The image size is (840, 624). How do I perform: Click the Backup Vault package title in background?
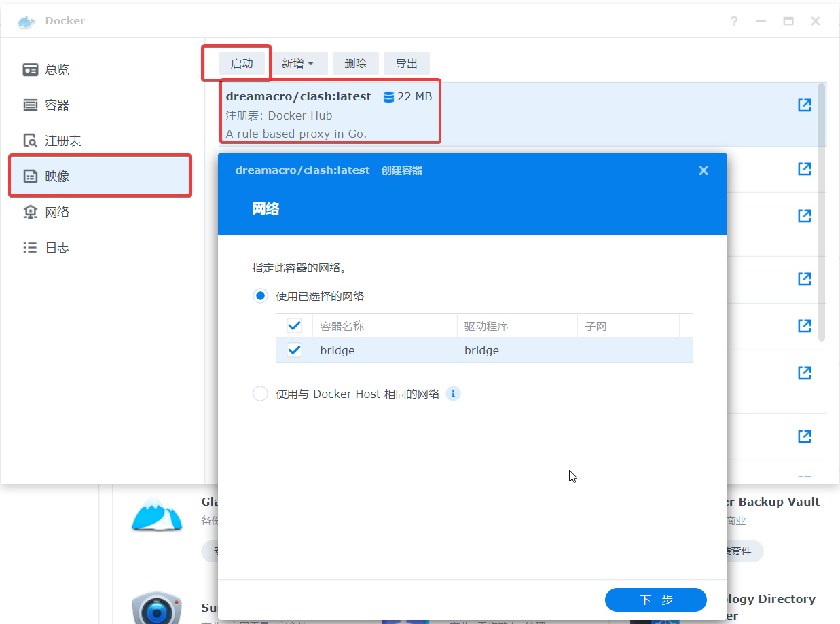773,502
